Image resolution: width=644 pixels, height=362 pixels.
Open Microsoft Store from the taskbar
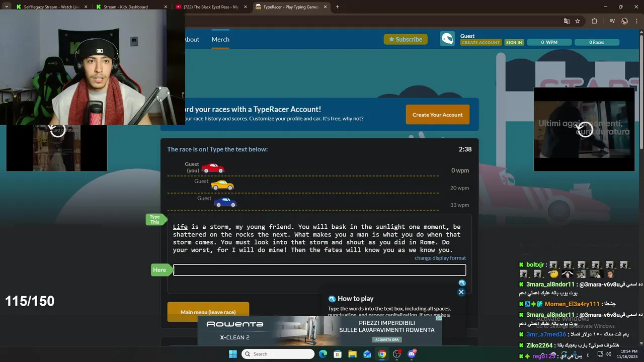tap(338, 354)
